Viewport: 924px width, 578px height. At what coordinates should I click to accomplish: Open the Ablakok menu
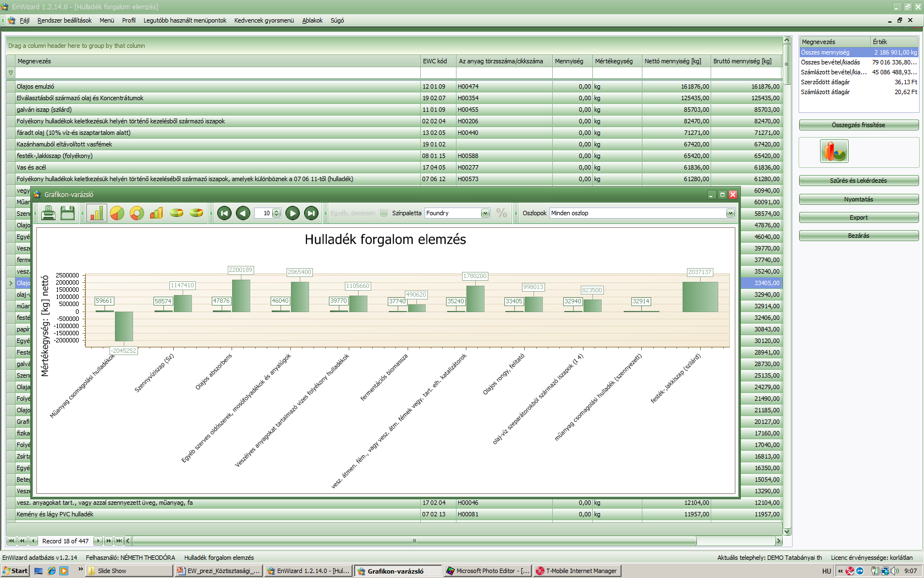(x=312, y=20)
